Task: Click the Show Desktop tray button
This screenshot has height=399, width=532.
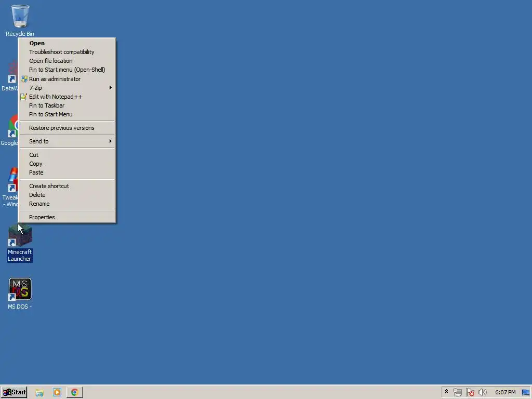Action: coord(526,393)
